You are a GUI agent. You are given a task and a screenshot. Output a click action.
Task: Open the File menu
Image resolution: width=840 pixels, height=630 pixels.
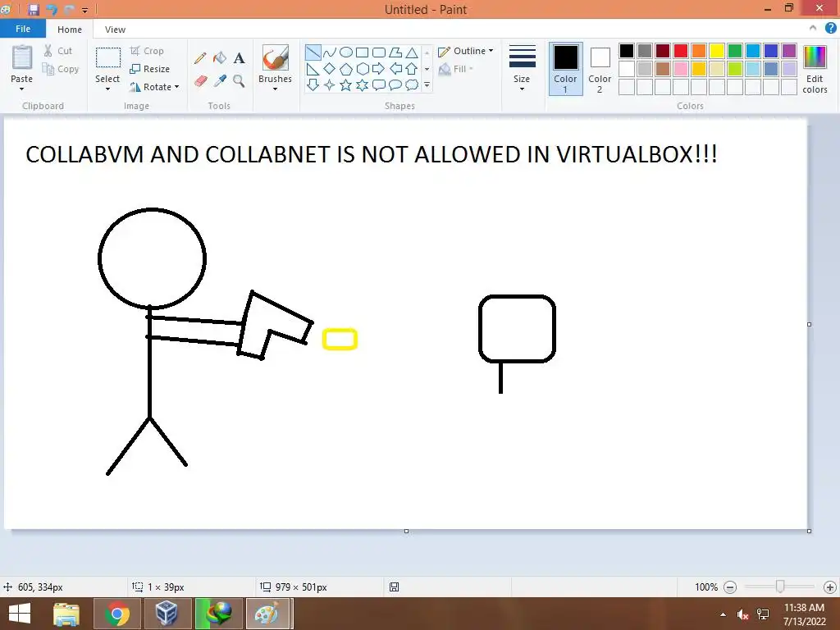[x=23, y=29]
